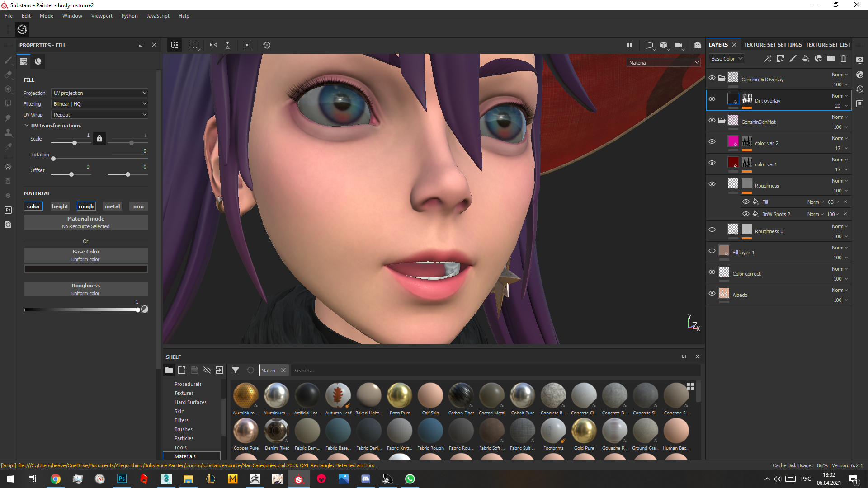Hide the Dirt overlay layer

point(712,99)
